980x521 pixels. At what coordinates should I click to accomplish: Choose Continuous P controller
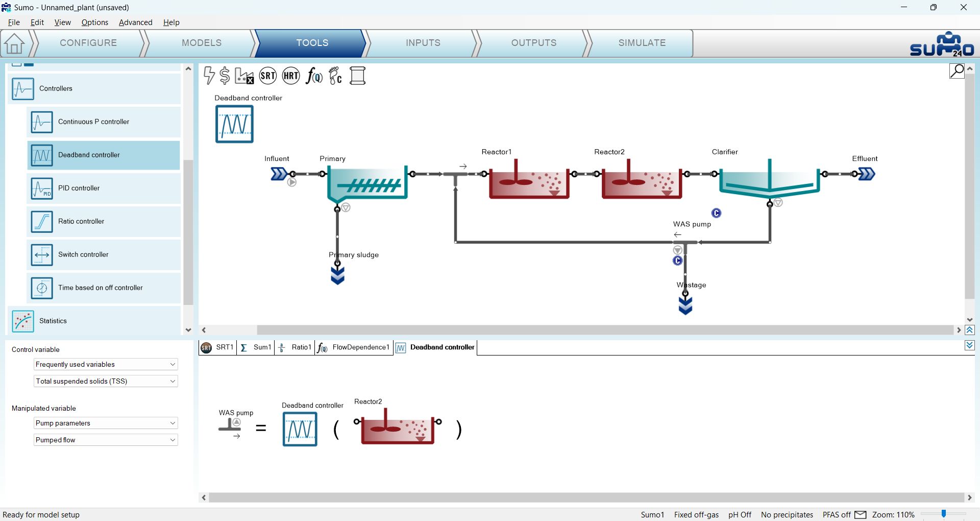104,122
